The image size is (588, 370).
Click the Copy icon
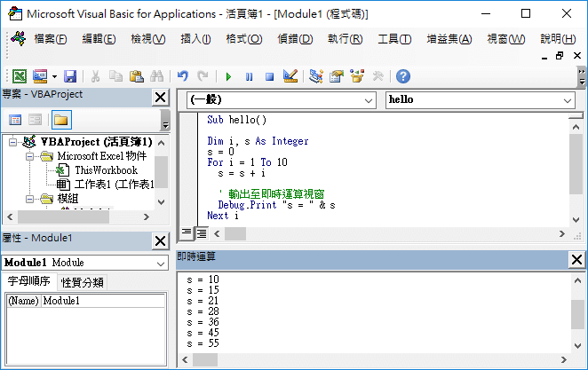115,76
